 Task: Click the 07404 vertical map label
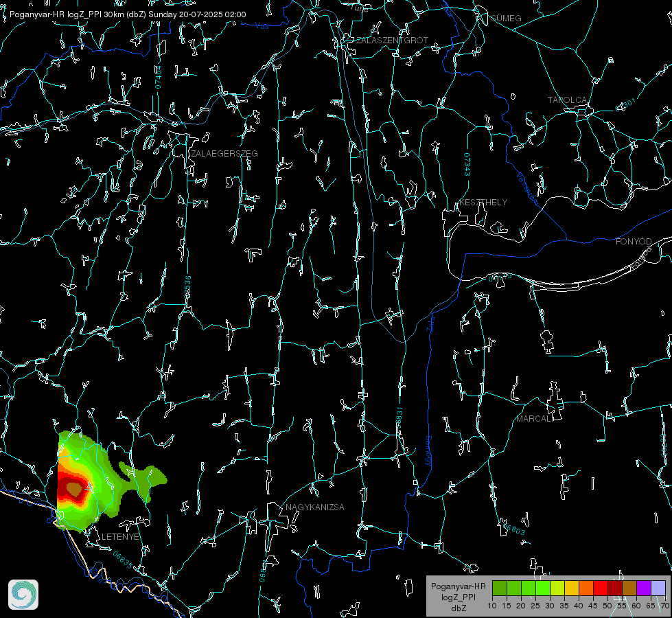[x=158, y=77]
